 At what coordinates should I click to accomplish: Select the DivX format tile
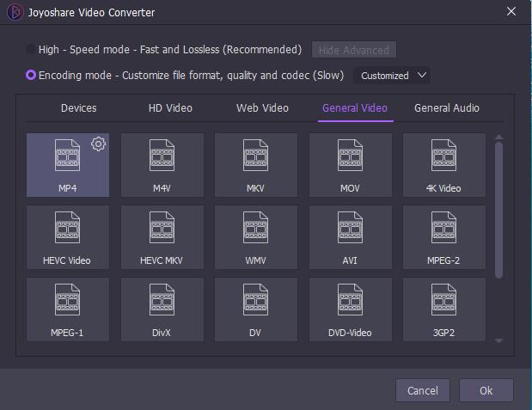[162, 309]
